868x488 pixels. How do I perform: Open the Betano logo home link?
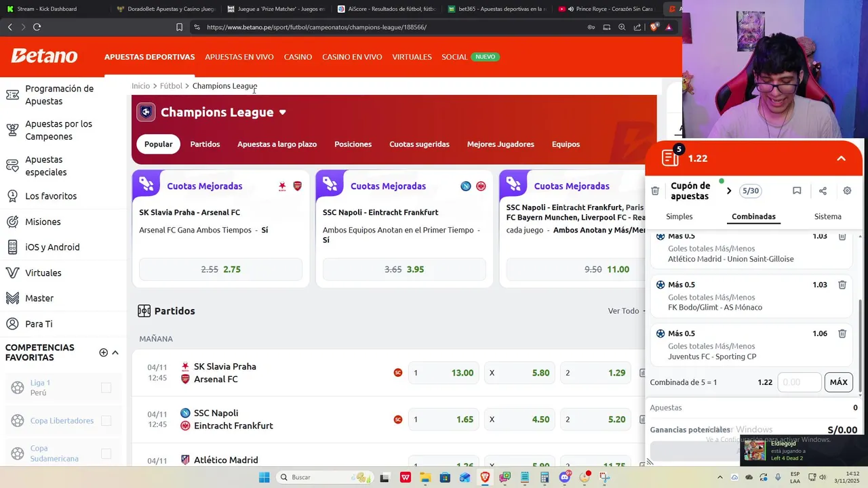(x=44, y=56)
